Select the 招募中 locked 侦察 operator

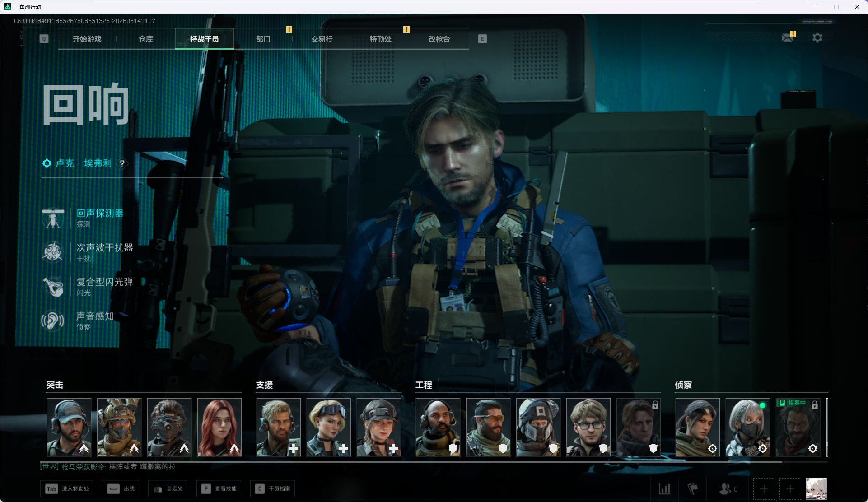point(798,427)
